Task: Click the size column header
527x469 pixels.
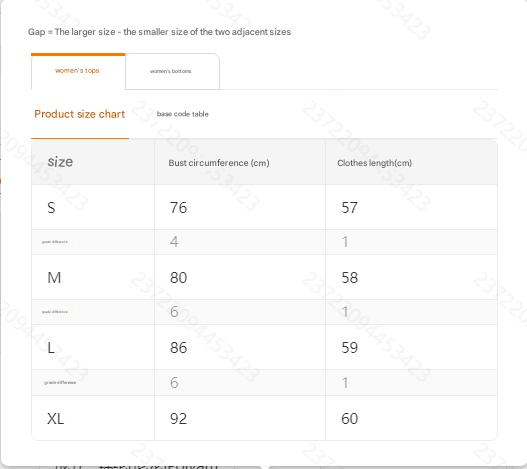Action: [x=60, y=162]
